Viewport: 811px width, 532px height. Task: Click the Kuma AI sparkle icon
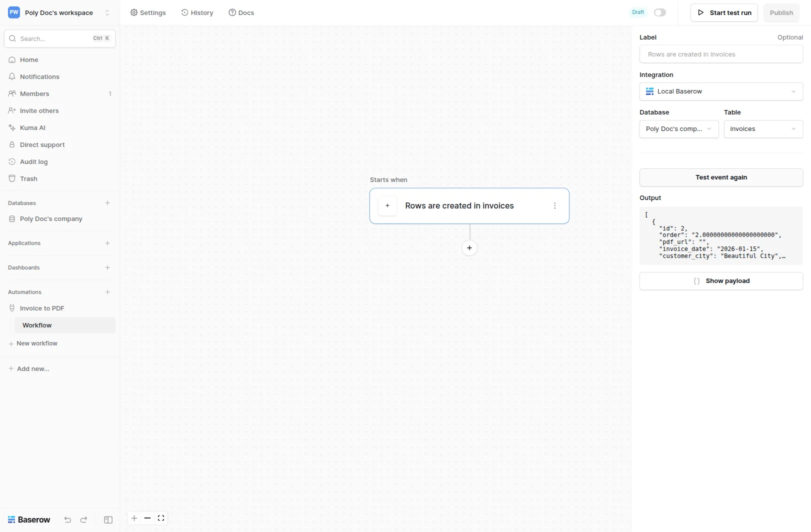click(12, 127)
